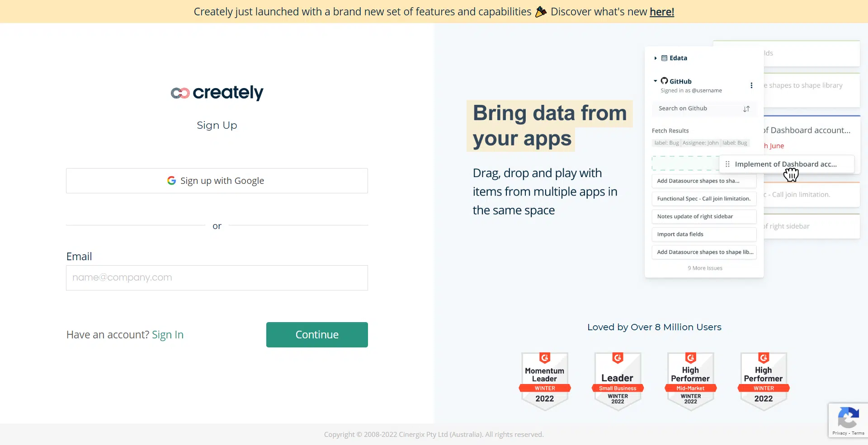868x445 pixels.
Task: Select the Import data fields issue
Action: pos(704,234)
